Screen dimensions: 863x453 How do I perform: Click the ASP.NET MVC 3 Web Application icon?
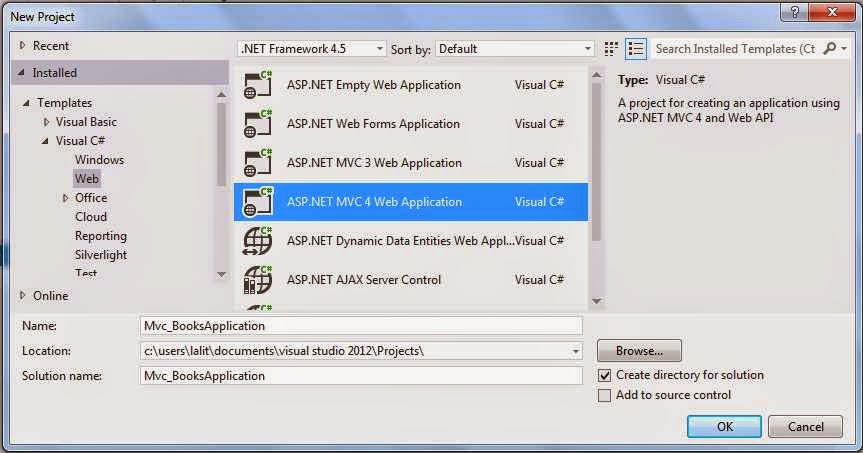click(x=258, y=162)
